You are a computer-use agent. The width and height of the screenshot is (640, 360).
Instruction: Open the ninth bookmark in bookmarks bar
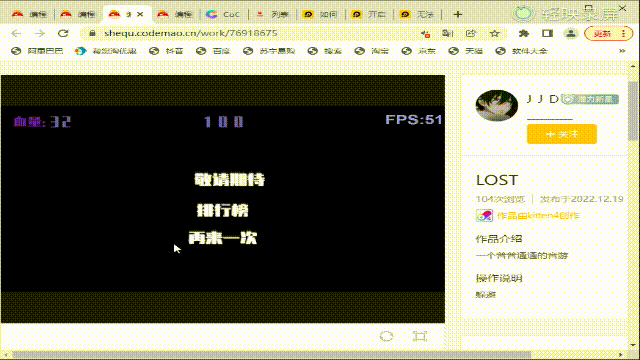click(x=466, y=51)
